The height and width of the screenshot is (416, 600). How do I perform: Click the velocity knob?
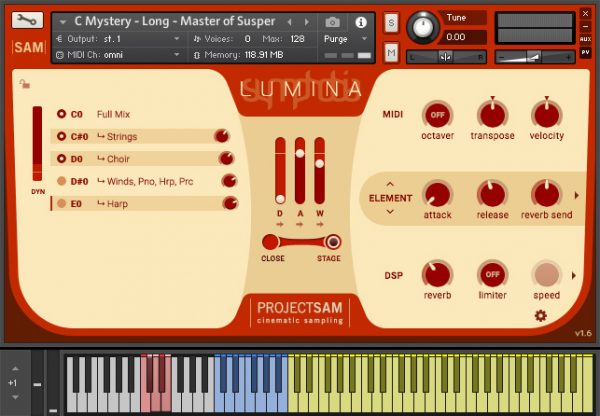click(546, 115)
